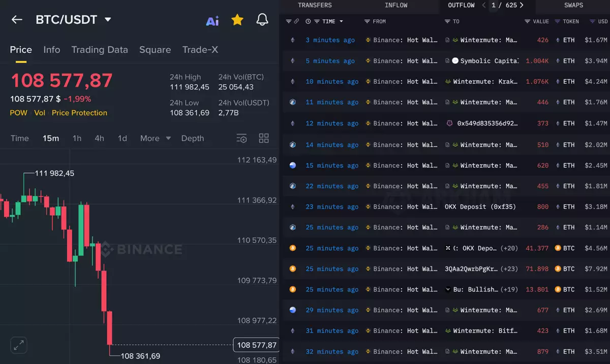Expand chart to fullscreen
Image resolution: width=610 pixels, height=364 pixels.
click(19, 346)
